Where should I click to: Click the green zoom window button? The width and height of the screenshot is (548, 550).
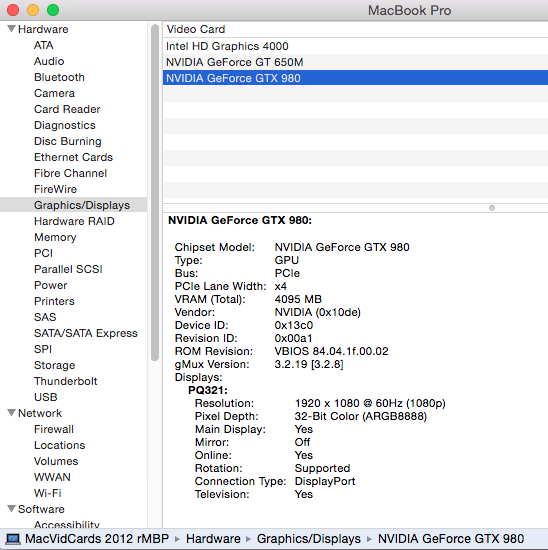[x=53, y=10]
